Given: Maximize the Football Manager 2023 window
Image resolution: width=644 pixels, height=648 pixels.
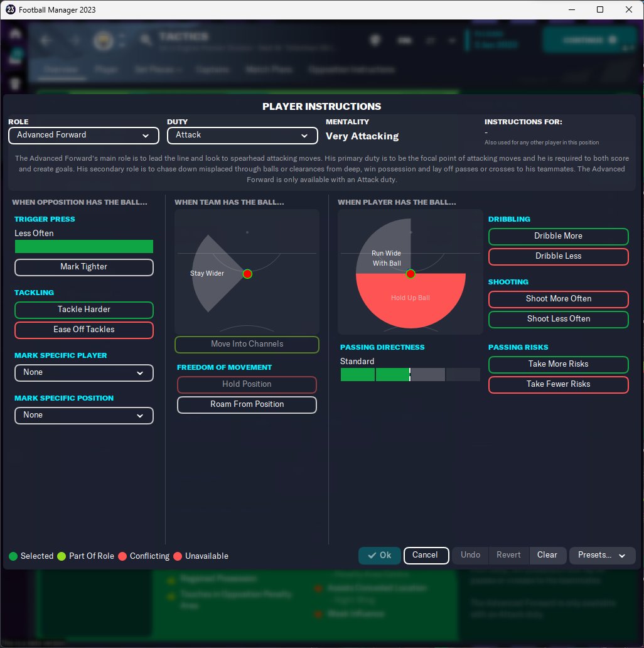Looking at the screenshot, I should coord(600,9).
